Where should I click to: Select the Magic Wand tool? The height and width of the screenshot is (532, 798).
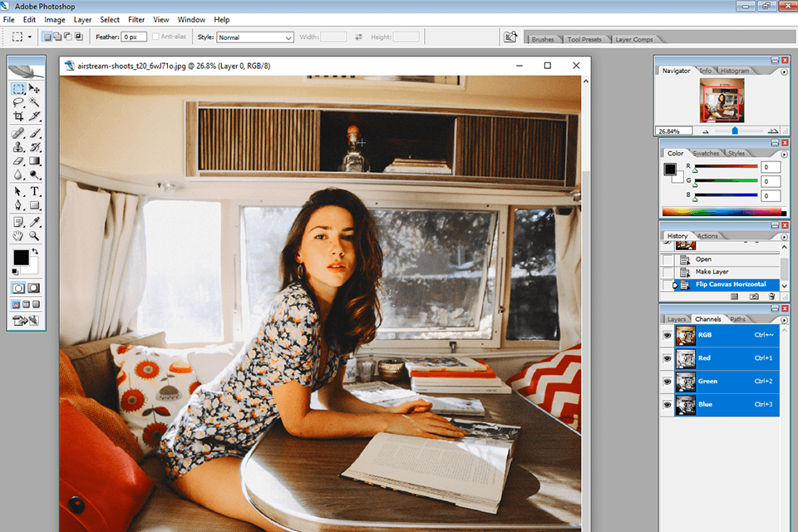coord(34,102)
